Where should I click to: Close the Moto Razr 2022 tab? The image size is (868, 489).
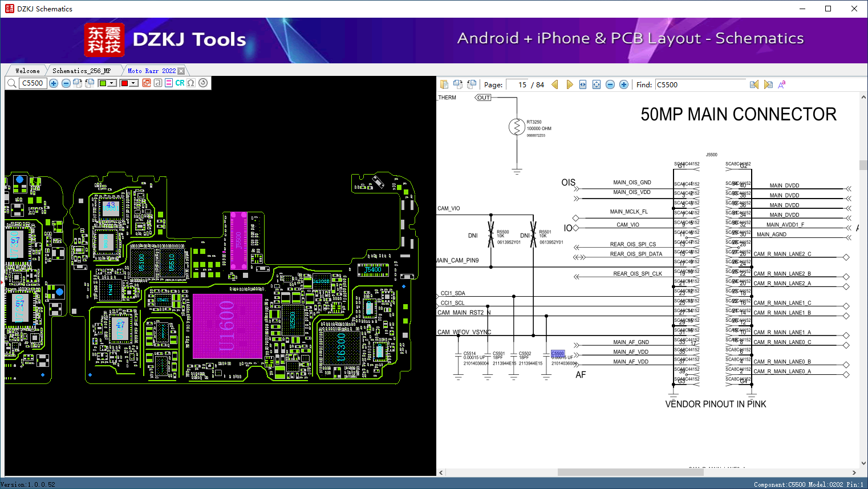[x=181, y=71]
